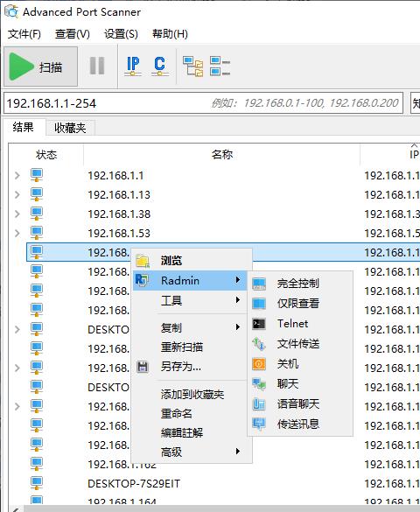Expand the 工具 submenu

[x=190, y=300]
